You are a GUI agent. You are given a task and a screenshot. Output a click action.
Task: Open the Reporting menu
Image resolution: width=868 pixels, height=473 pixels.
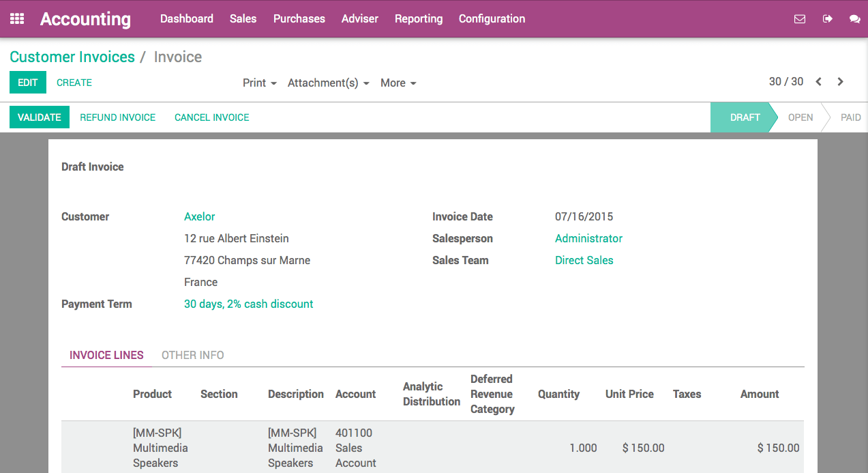[418, 18]
